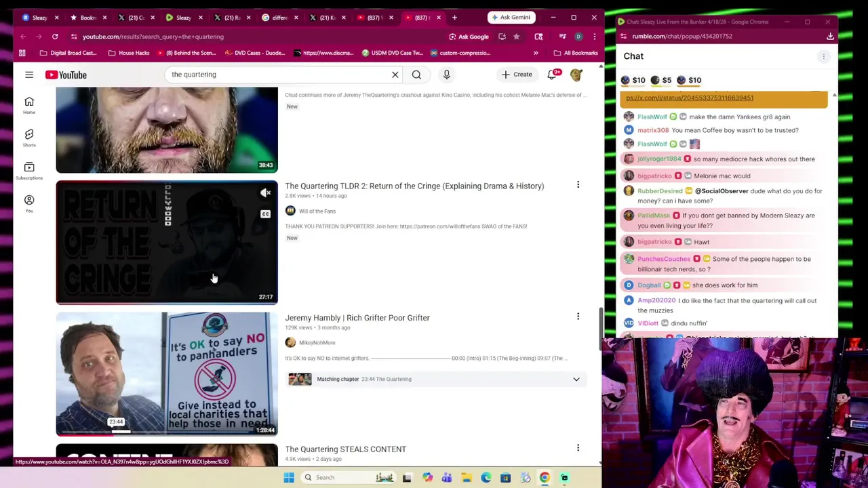Open the YouTube hamburger guide menu
This screenshot has height=488, width=868.
(29, 75)
